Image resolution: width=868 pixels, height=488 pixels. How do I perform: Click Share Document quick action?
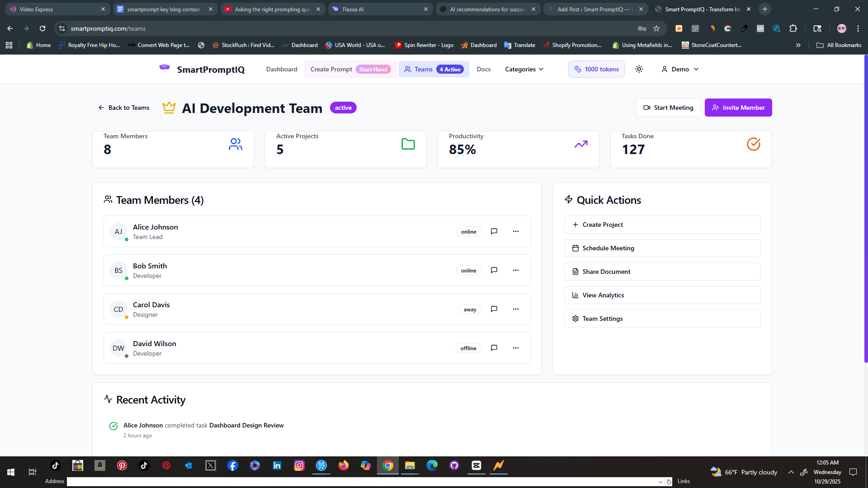pyautogui.click(x=662, y=272)
